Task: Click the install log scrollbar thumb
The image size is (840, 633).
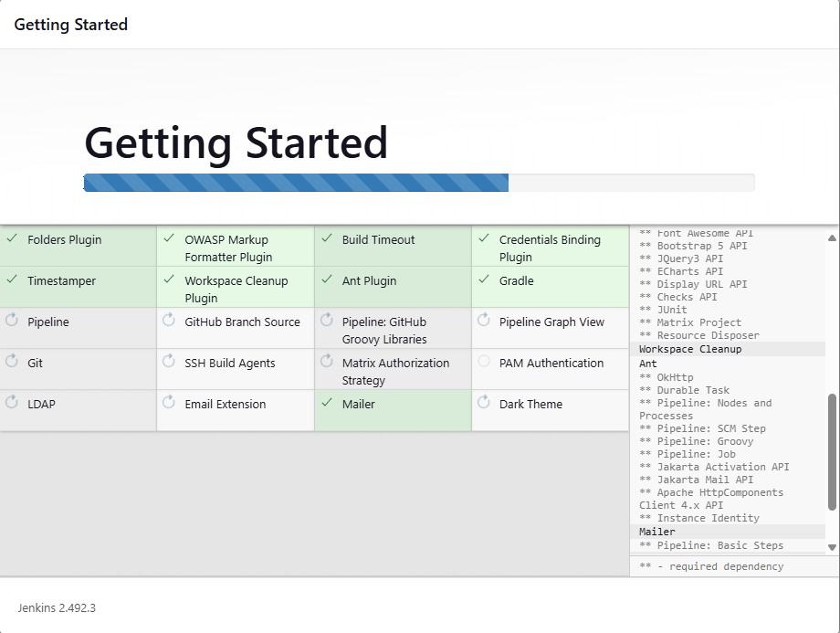Action: [x=832, y=452]
